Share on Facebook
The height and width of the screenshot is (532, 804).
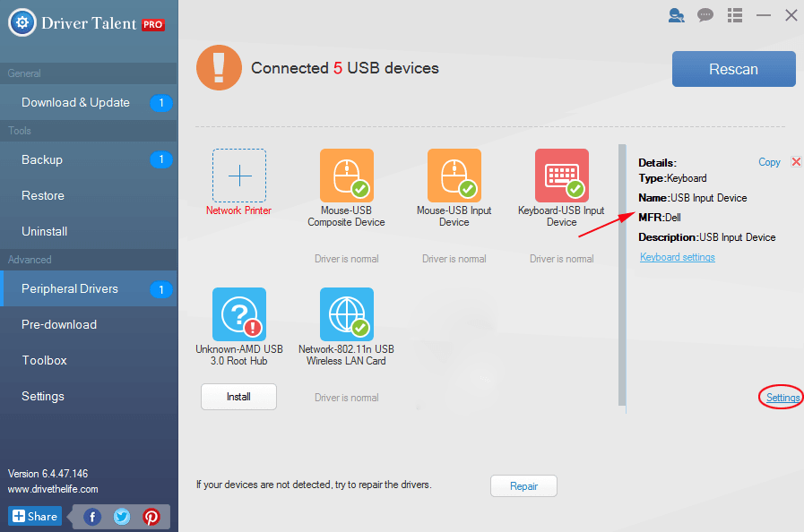point(92,517)
